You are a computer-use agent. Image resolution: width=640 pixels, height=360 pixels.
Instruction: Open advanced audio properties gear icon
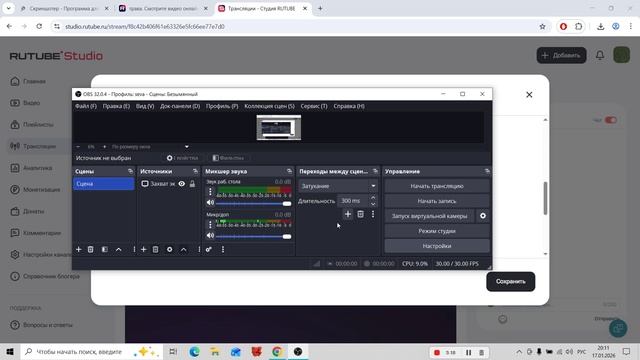[209, 249]
